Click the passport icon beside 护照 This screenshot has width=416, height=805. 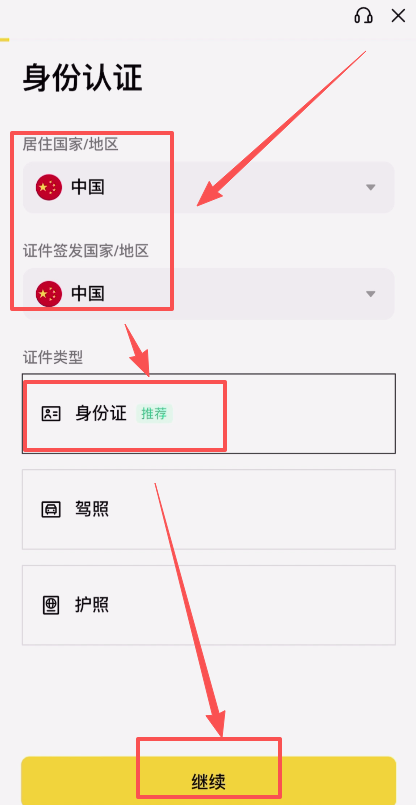[51, 605]
